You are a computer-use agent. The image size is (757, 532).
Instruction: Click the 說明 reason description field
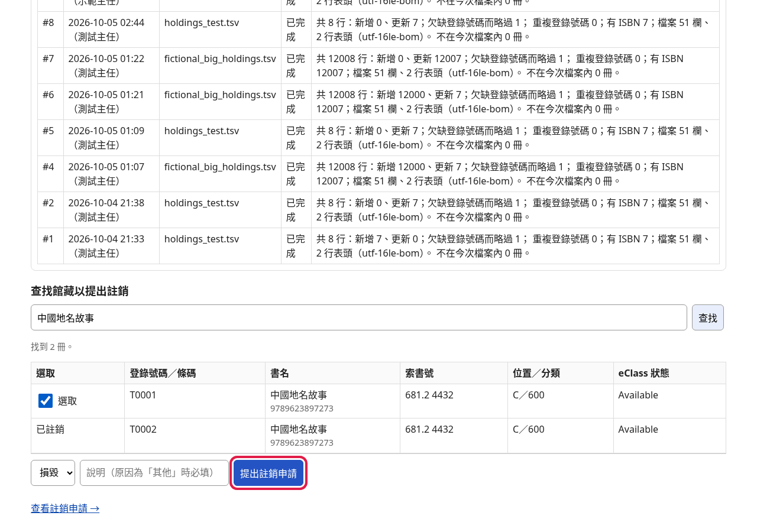click(x=154, y=473)
